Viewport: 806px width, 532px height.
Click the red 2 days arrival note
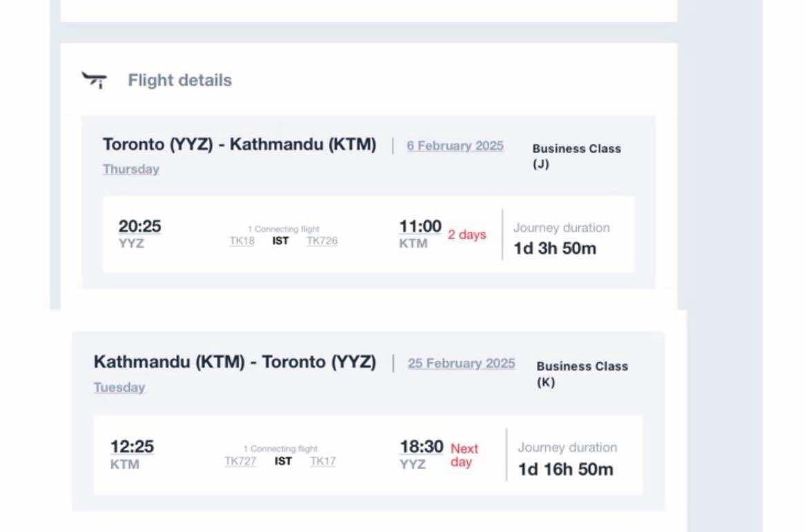(466, 235)
